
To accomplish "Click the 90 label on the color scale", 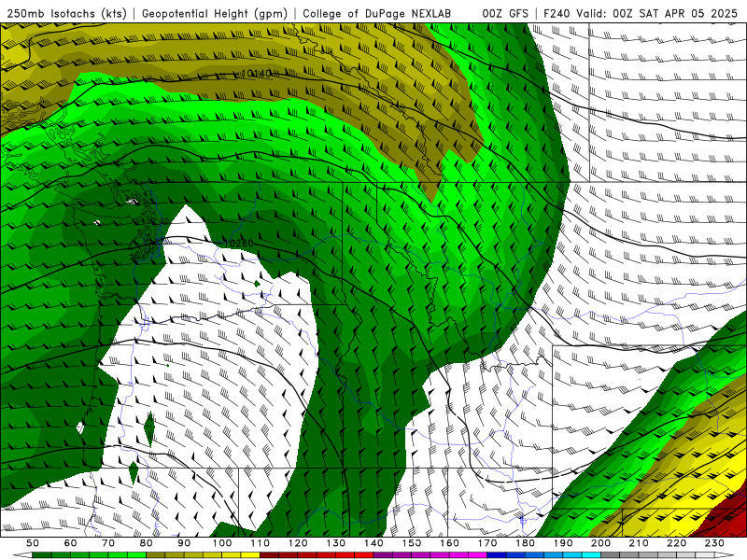I will 184,543.
